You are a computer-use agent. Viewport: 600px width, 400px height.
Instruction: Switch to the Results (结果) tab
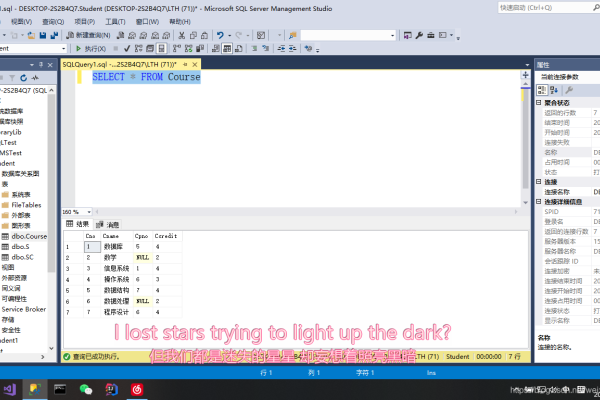pyautogui.click(x=78, y=224)
